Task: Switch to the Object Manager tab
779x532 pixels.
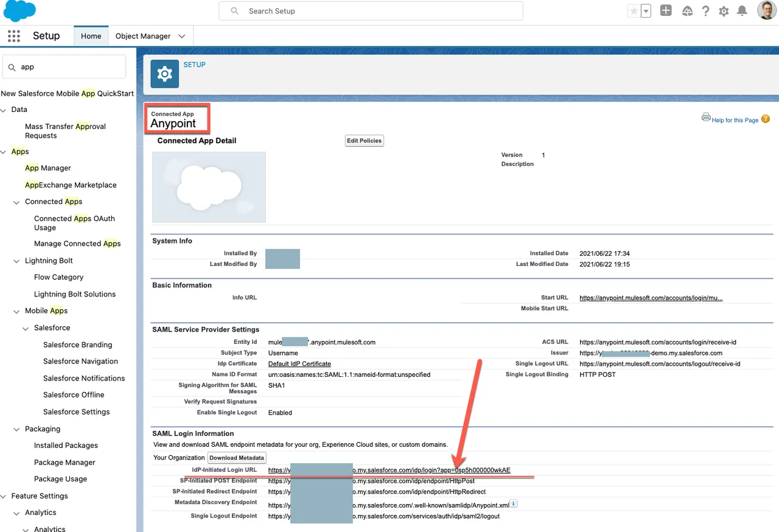Action: pyautogui.click(x=143, y=36)
